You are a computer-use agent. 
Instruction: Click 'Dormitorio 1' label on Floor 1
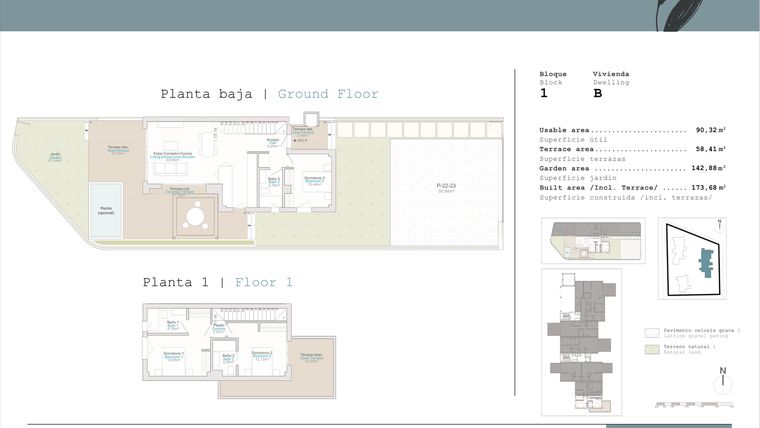pyautogui.click(x=173, y=356)
